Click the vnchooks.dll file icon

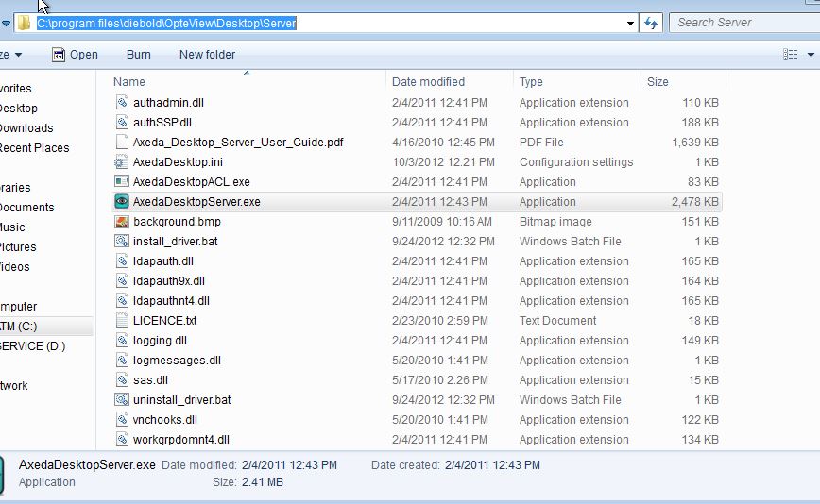122,420
